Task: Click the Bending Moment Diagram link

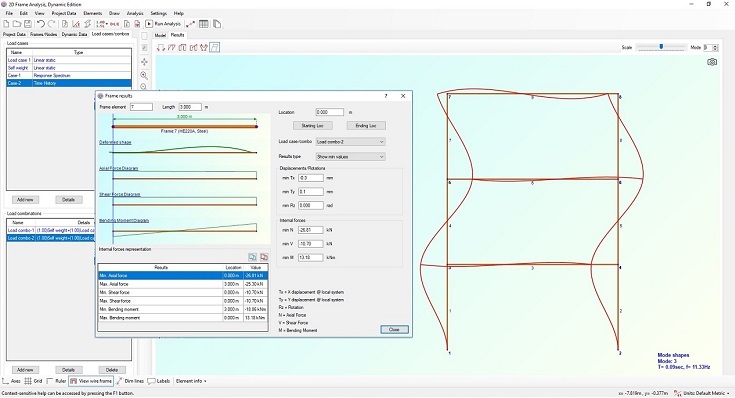Action: pyautogui.click(x=124, y=220)
